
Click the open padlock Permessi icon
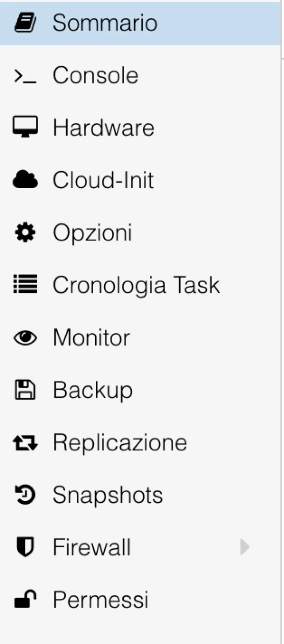(25, 600)
